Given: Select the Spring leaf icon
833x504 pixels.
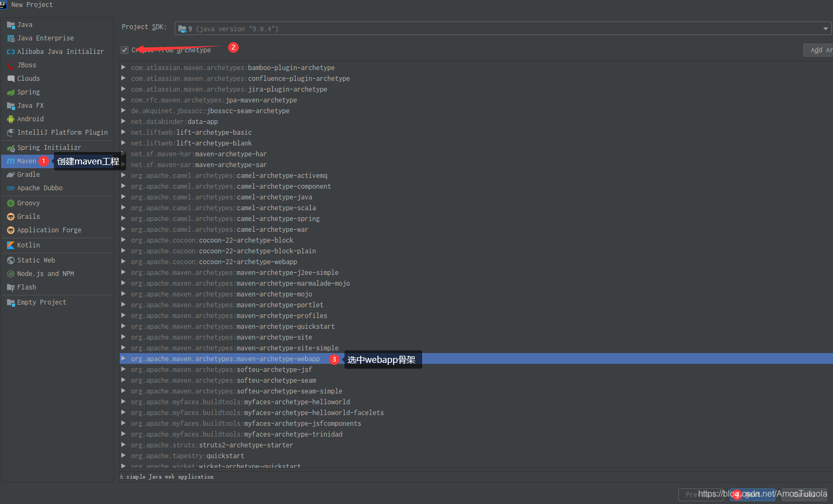Looking at the screenshot, I should click(x=11, y=92).
